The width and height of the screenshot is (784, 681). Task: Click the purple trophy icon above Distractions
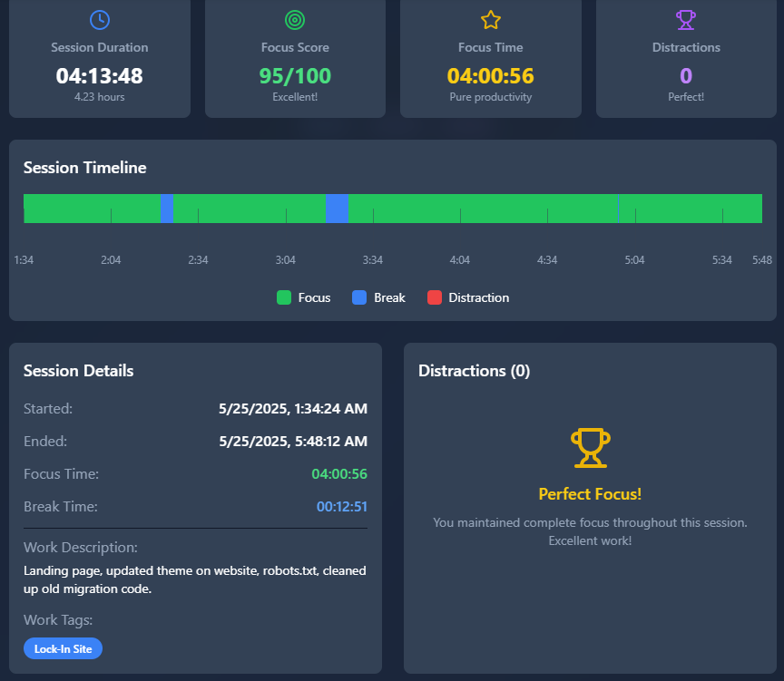tap(686, 19)
